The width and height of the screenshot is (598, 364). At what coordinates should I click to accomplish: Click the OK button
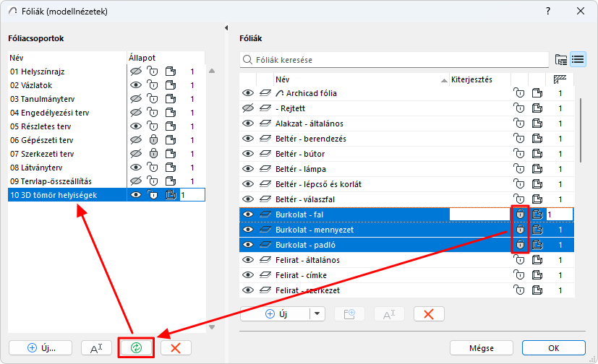point(553,347)
